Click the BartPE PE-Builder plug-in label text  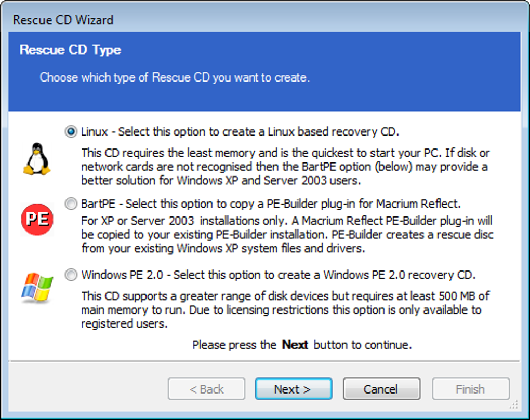click(271, 204)
